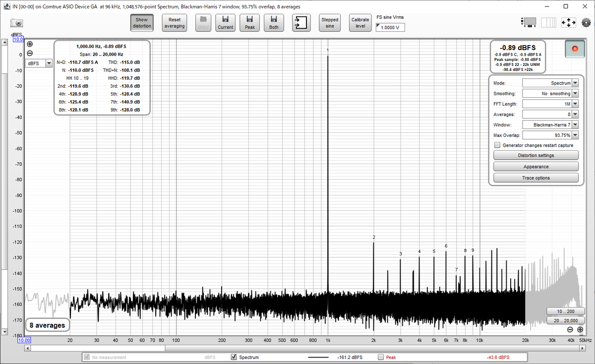Enable Generator changes restart capture checkbox

pos(497,145)
